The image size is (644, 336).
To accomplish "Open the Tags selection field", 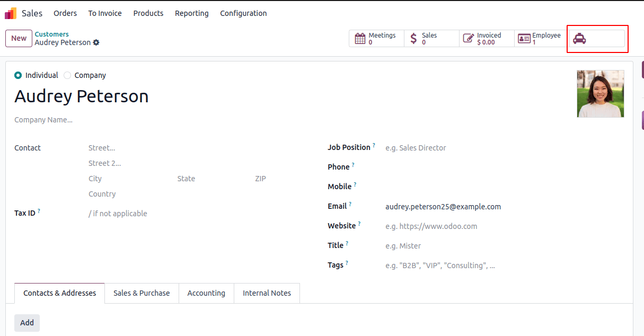I will (x=440, y=265).
